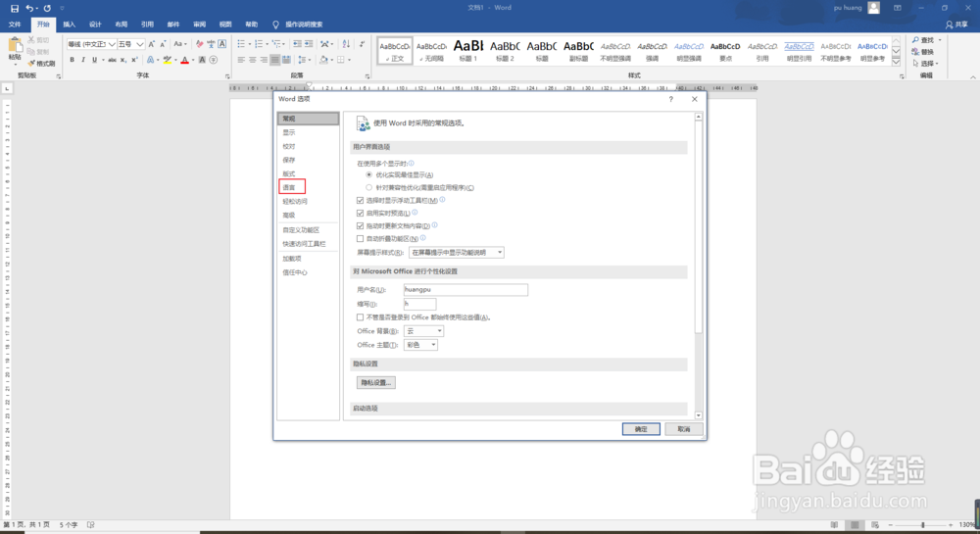Viewport: 980px width, 534px height.
Task: Select 优化实现最佳显示 radio button
Action: 368,174
